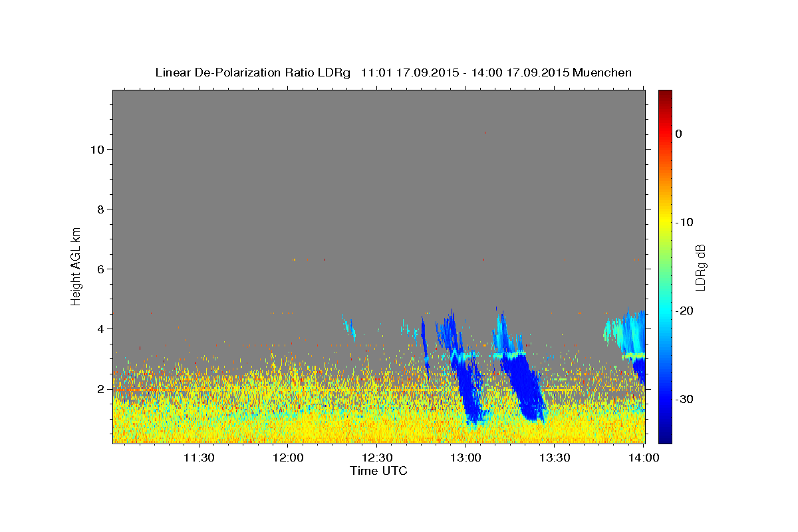Screen dimensions: 798x532
Task: Click the height tick label 4
Action: pyautogui.click(x=100, y=329)
